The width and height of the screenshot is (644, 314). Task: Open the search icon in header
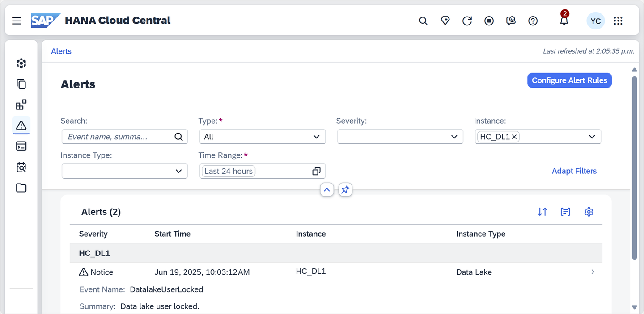423,21
